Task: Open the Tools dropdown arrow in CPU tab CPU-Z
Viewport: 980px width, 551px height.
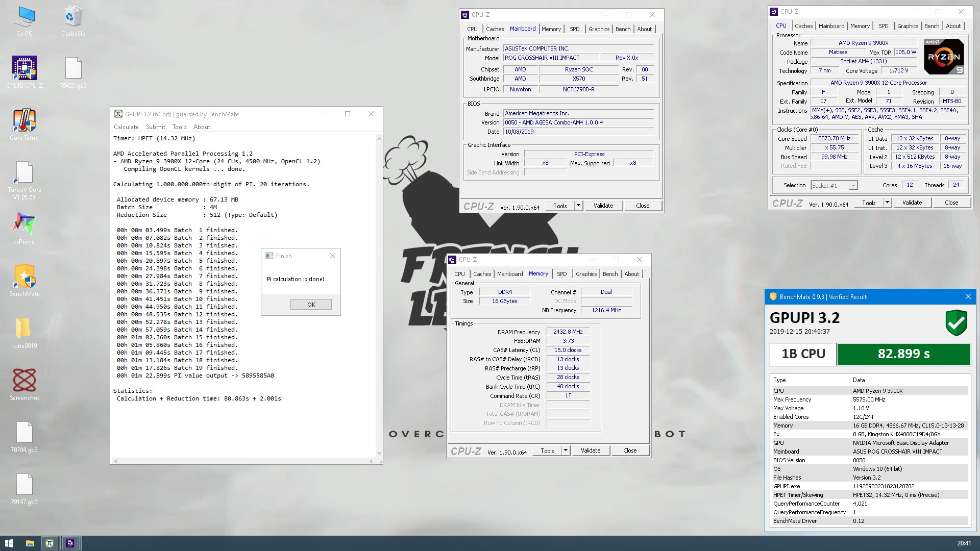Action: (x=887, y=203)
